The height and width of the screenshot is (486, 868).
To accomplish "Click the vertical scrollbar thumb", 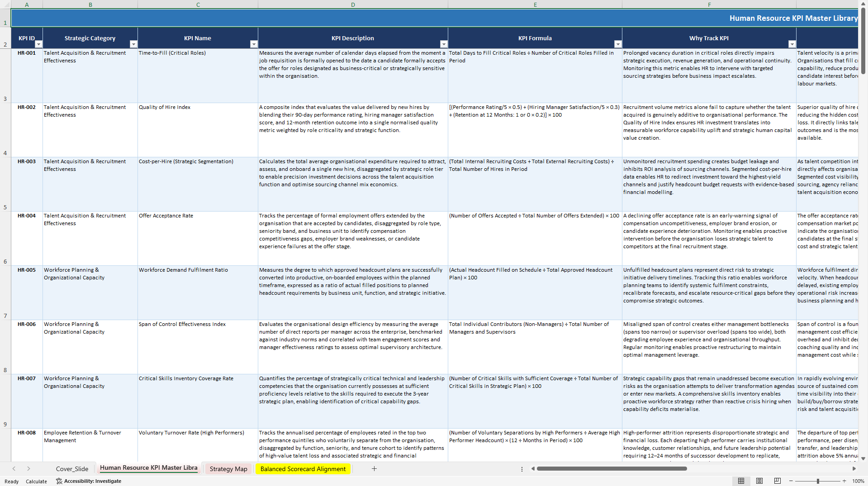I will click(x=863, y=41).
